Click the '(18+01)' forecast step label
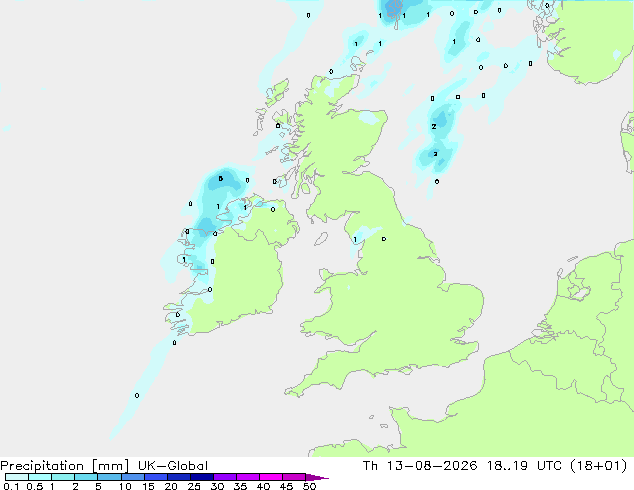Image resolution: width=634 pixels, height=490 pixels. point(599,466)
